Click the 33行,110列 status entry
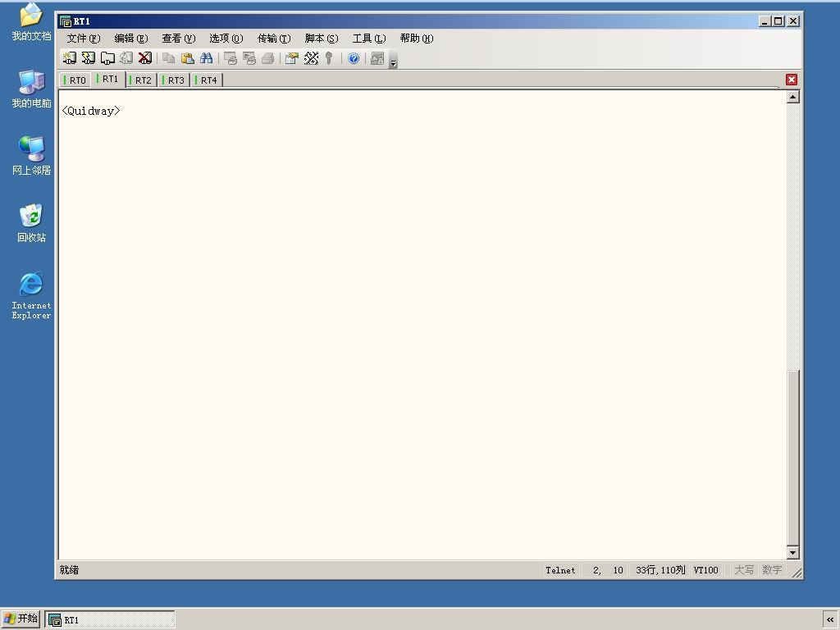The image size is (840, 630). (x=660, y=571)
